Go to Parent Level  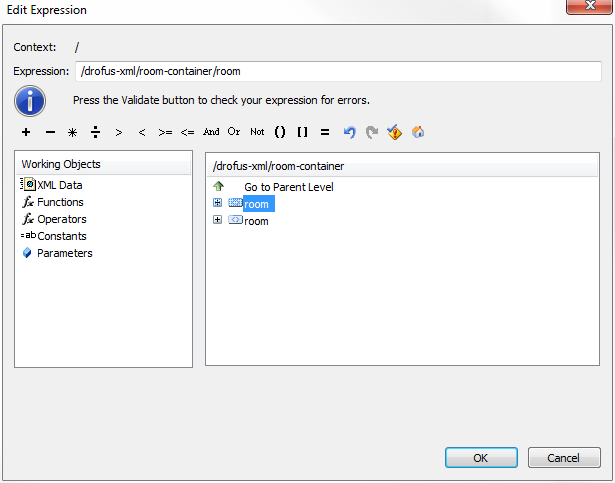point(288,187)
